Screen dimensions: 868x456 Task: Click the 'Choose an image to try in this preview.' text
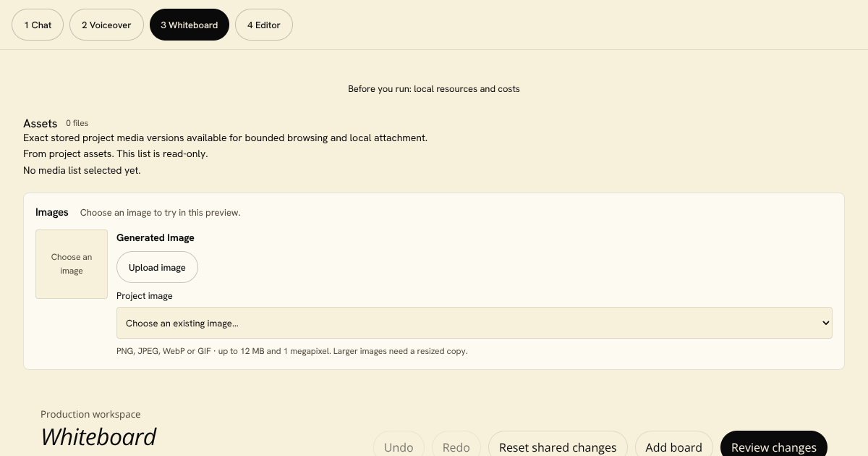coord(160,213)
